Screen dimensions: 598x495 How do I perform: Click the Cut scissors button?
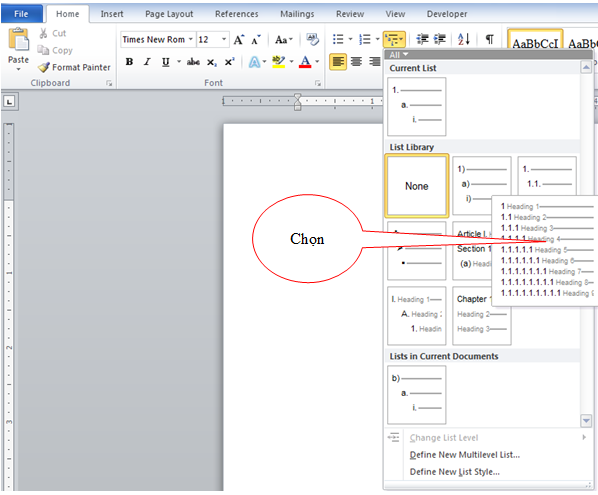[52, 34]
